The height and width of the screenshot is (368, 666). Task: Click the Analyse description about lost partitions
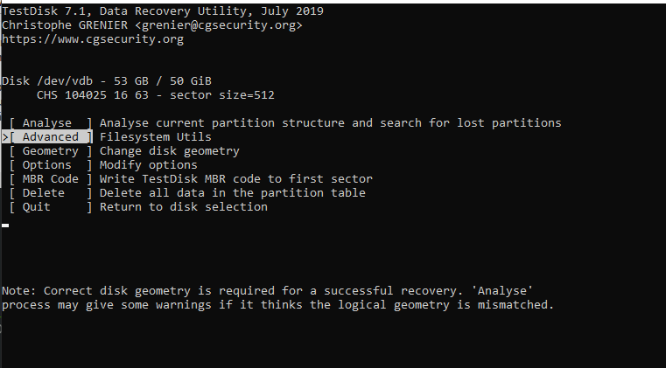coord(330,123)
